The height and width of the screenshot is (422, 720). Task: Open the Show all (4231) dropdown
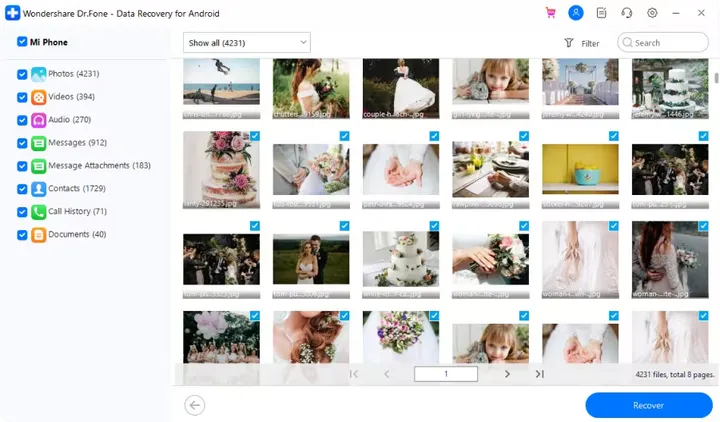(247, 43)
